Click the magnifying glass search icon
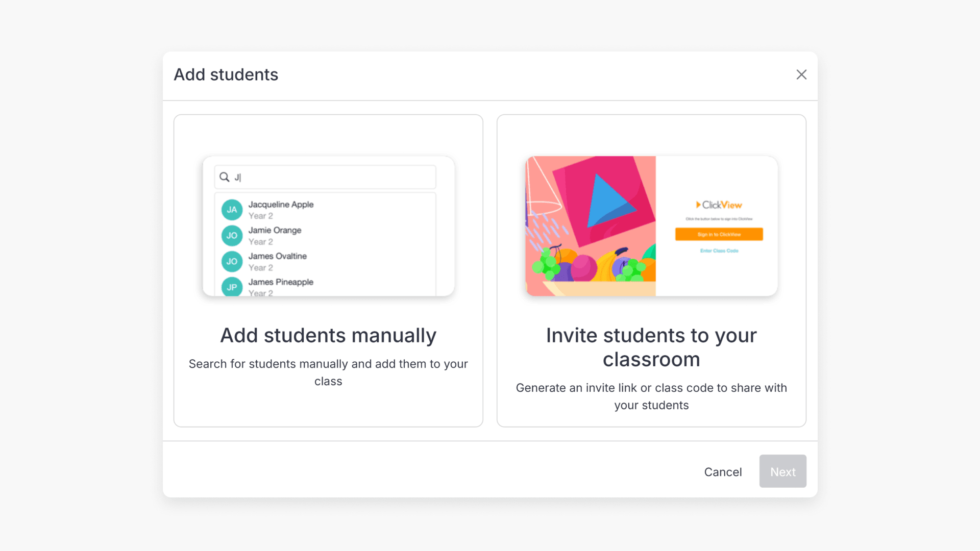980x551 pixels. pyautogui.click(x=224, y=177)
